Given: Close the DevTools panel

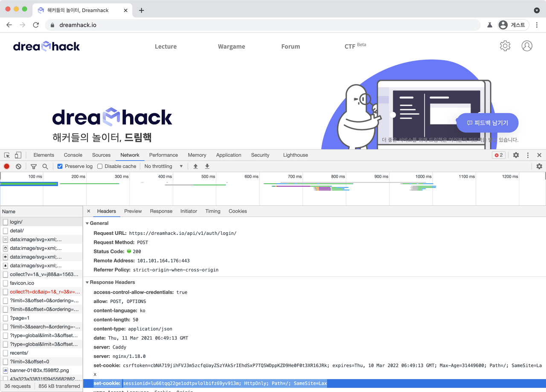Looking at the screenshot, I should pyautogui.click(x=539, y=155).
